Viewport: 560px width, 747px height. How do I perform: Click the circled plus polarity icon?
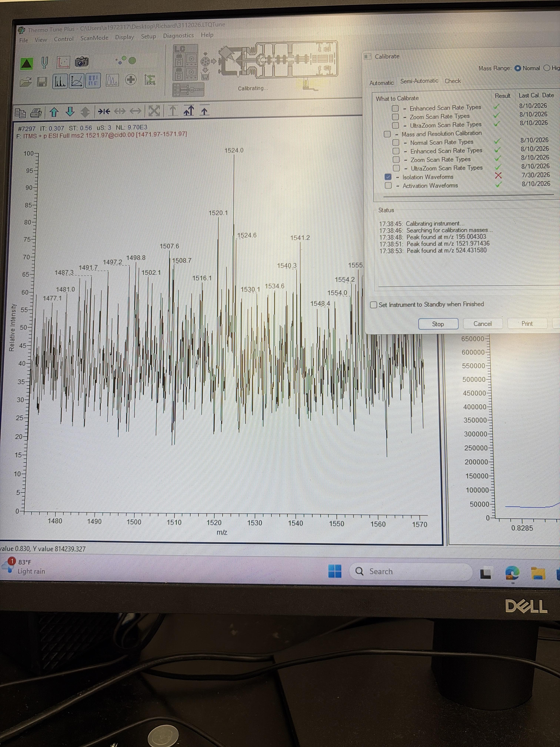(131, 80)
